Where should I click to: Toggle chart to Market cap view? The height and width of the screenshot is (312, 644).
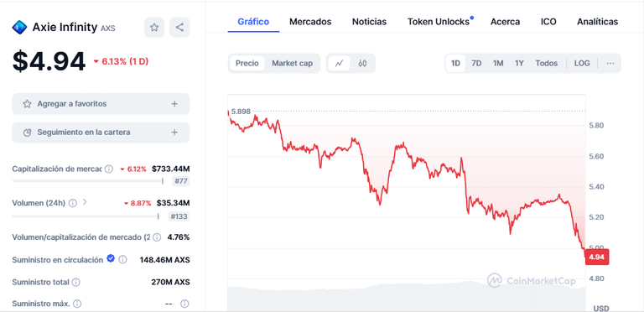coord(292,63)
